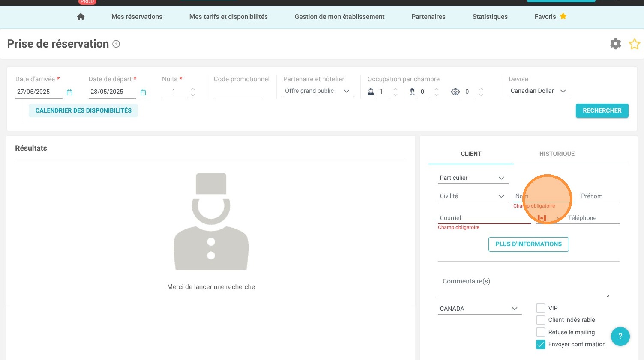Decrease the number of nights
Image resolution: width=644 pixels, height=360 pixels.
pos(193,95)
